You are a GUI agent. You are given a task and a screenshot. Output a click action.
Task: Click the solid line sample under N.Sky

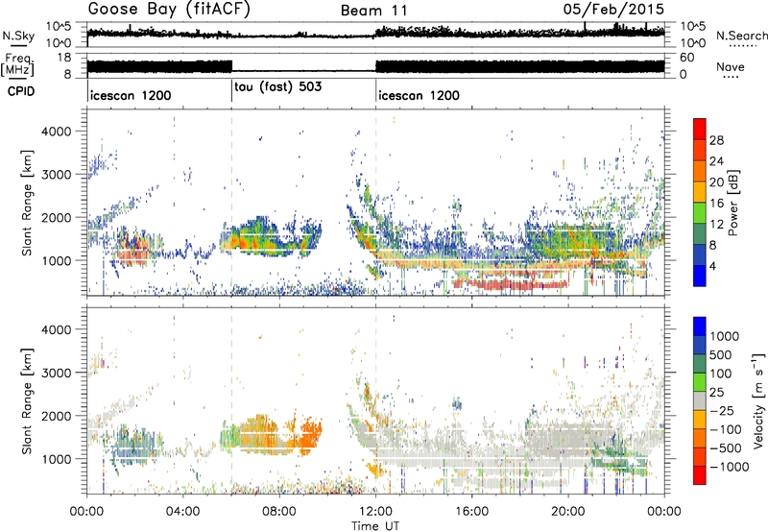18,46
